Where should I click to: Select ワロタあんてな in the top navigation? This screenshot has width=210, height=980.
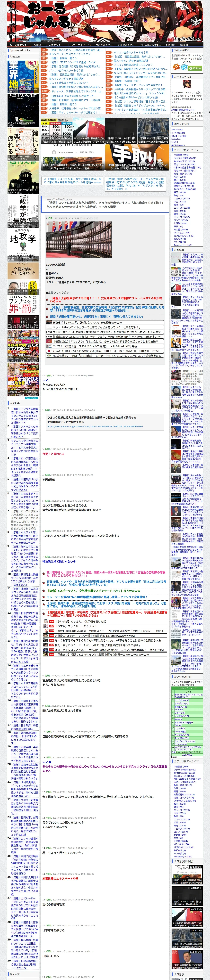pos(104,45)
